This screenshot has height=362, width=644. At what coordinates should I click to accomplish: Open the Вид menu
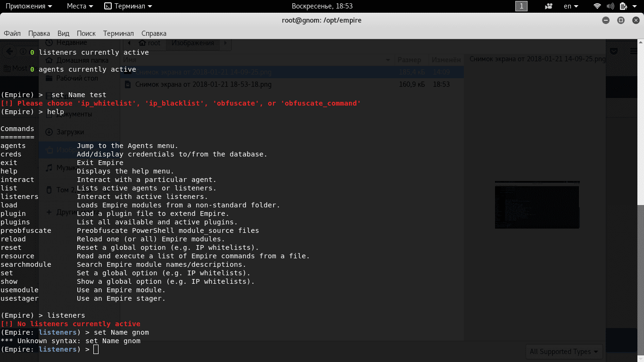(63, 33)
